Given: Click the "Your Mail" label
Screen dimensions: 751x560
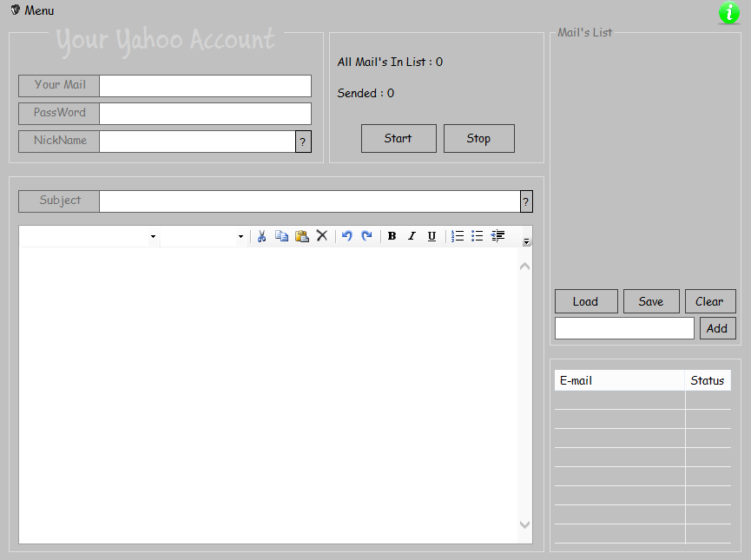Looking at the screenshot, I should click(x=60, y=85).
